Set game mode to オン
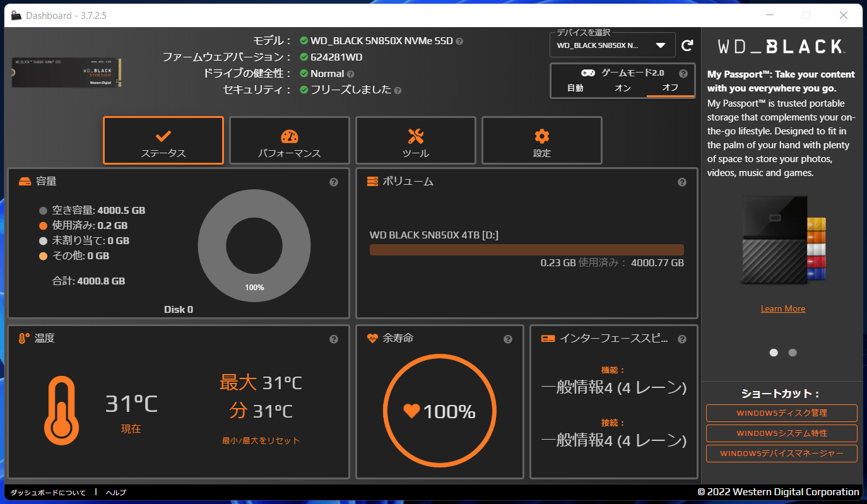Viewport: 867px width, 504px height. pos(622,88)
